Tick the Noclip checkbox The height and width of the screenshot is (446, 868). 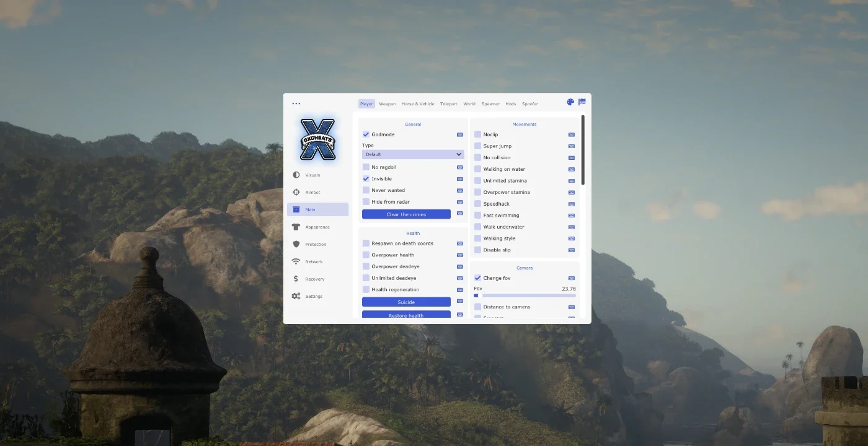(x=477, y=134)
